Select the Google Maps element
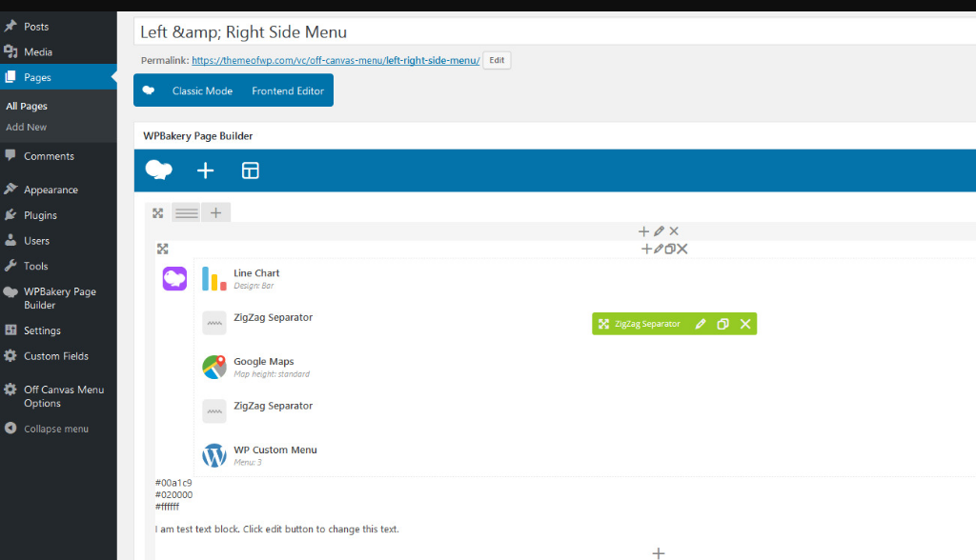This screenshot has height=560, width=976. (263, 362)
